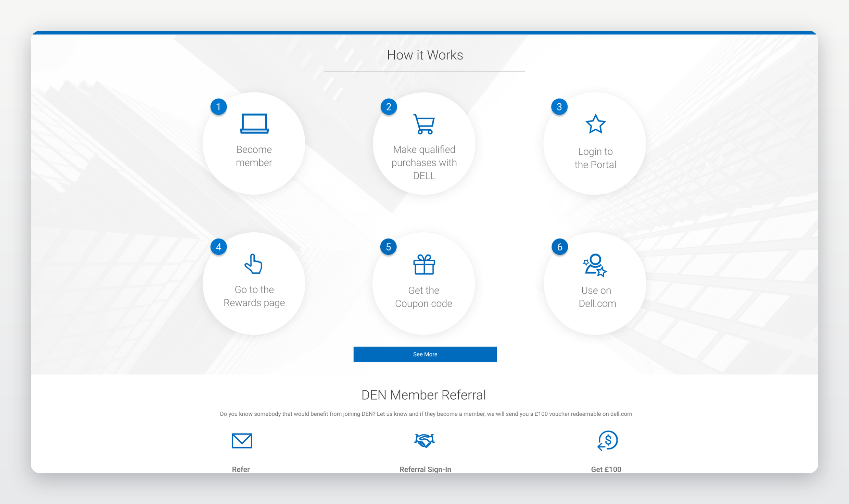Click the 'Refer' label
Image resolution: width=849 pixels, height=504 pixels.
[241, 469]
